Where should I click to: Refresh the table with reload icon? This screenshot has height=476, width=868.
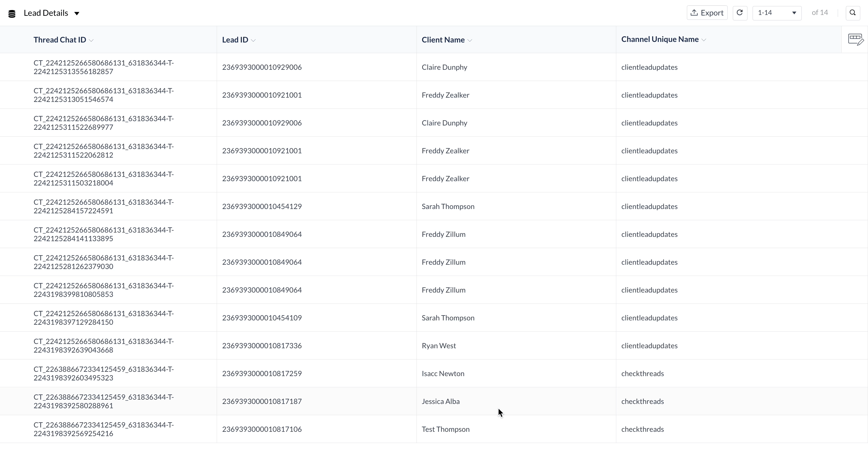coord(740,13)
